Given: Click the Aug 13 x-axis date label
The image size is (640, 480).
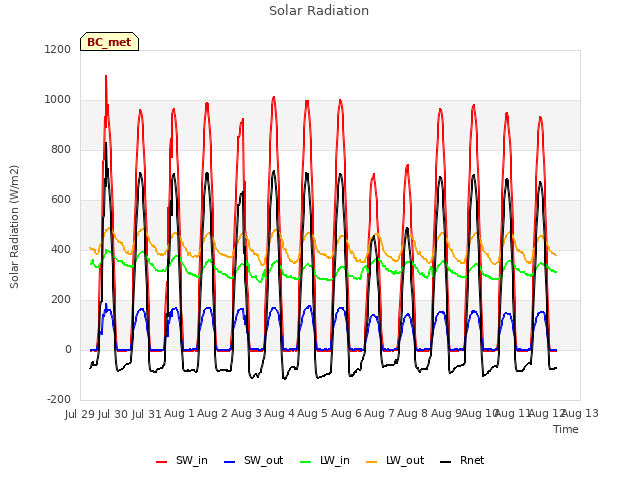Looking at the screenshot, I should [x=580, y=414].
